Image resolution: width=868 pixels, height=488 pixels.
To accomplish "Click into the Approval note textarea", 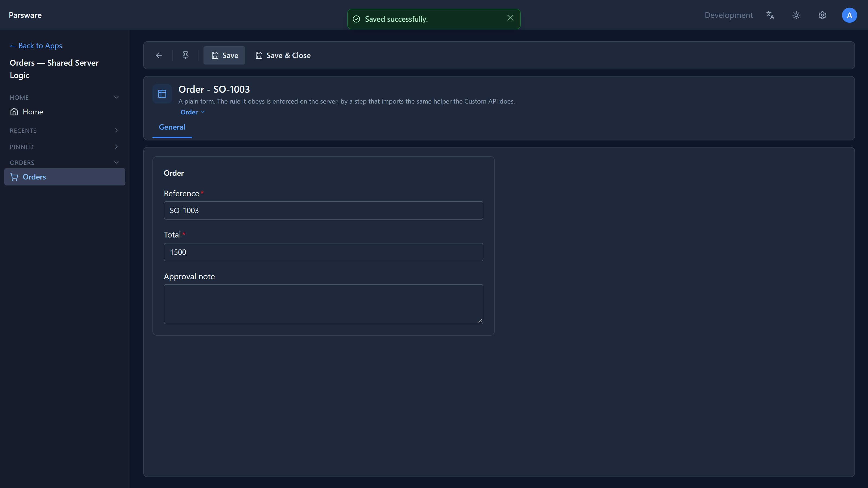I will point(324,304).
